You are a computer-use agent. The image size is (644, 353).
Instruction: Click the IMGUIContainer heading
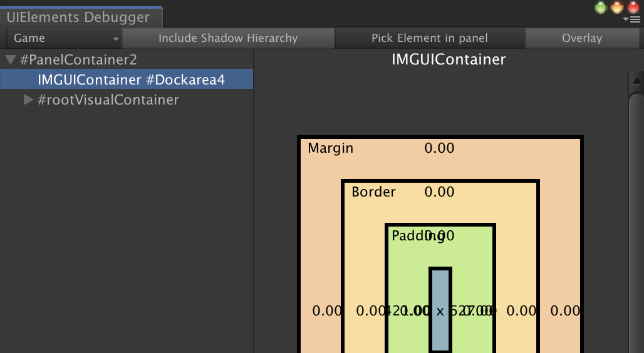(x=449, y=59)
